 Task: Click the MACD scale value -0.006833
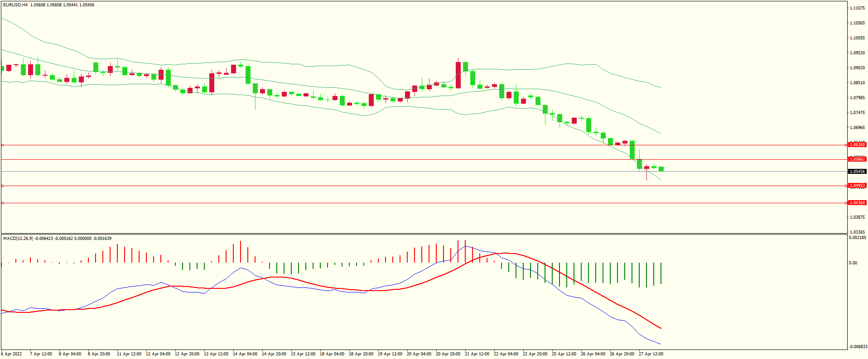point(858,346)
